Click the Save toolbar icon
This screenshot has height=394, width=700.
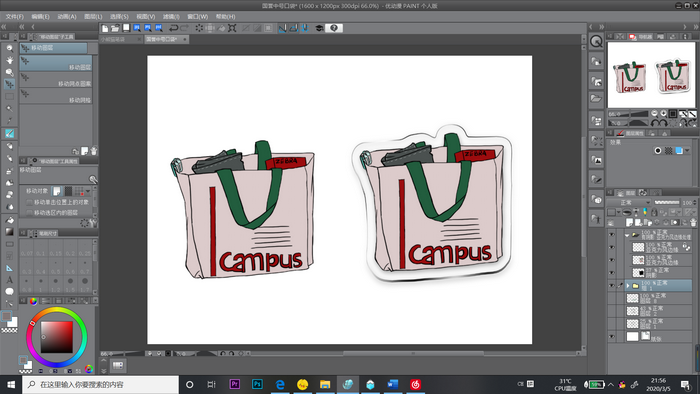point(126,28)
